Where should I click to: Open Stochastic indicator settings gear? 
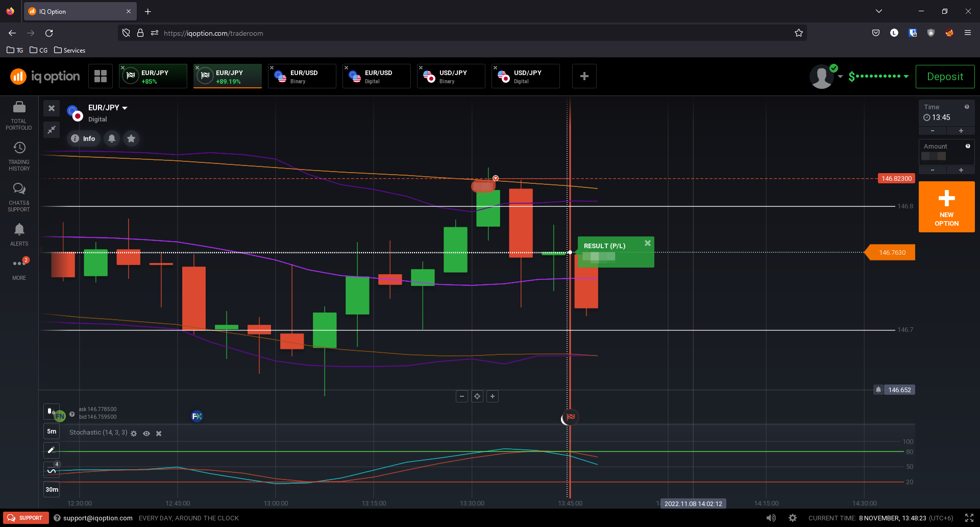coord(134,433)
